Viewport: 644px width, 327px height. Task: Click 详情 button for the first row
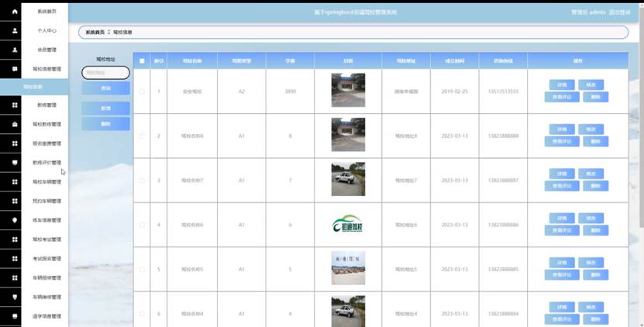563,85
